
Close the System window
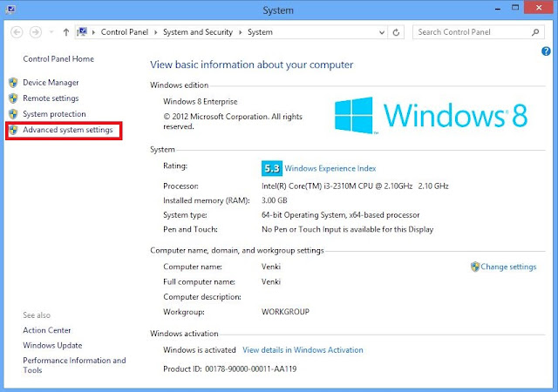click(539, 8)
